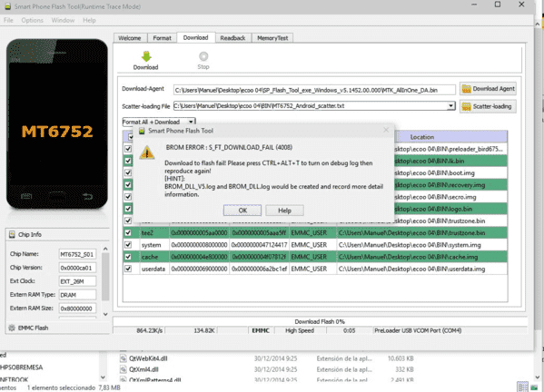Uncheck the userdata partition checkbox
The image size is (544, 392).
point(128,269)
